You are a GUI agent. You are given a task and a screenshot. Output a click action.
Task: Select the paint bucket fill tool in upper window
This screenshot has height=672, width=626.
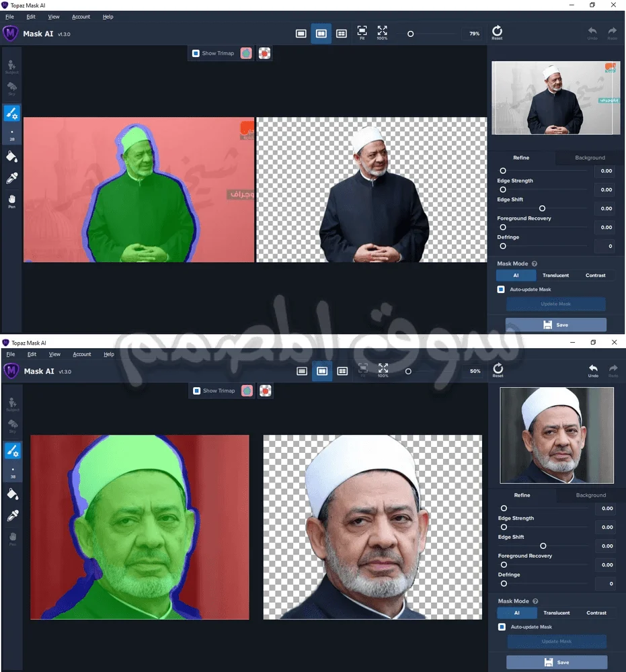tap(11, 157)
